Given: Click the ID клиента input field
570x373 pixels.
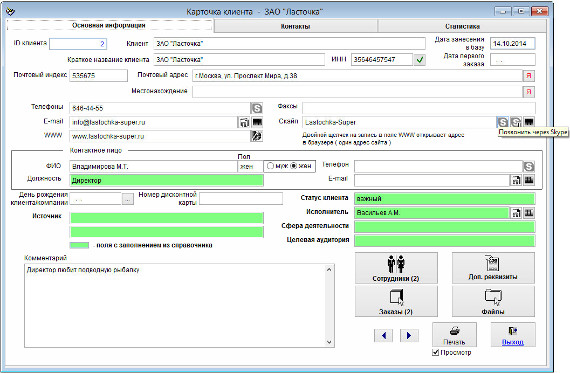Looking at the screenshot, I should (78, 44).
